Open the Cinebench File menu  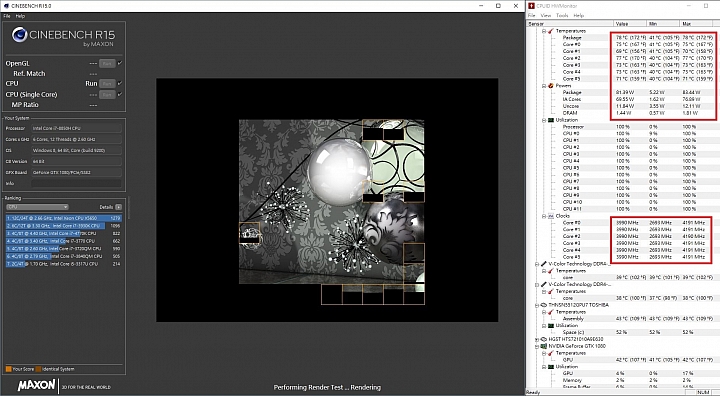click(x=6, y=16)
